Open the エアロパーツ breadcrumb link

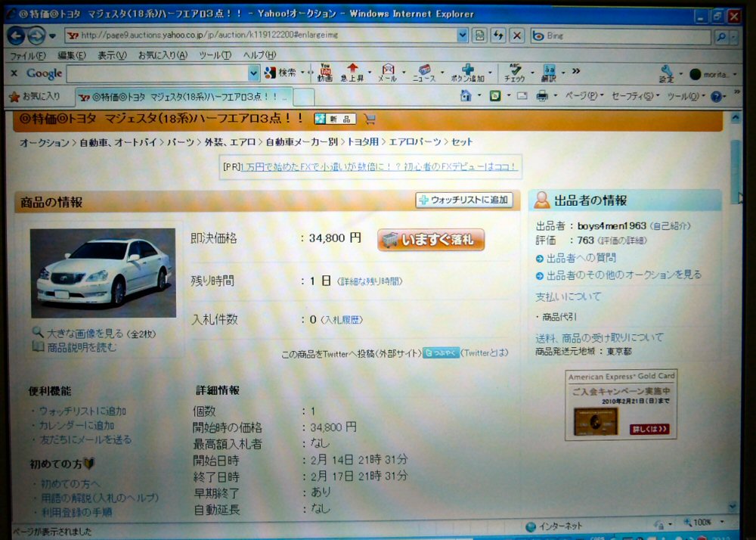414,141
